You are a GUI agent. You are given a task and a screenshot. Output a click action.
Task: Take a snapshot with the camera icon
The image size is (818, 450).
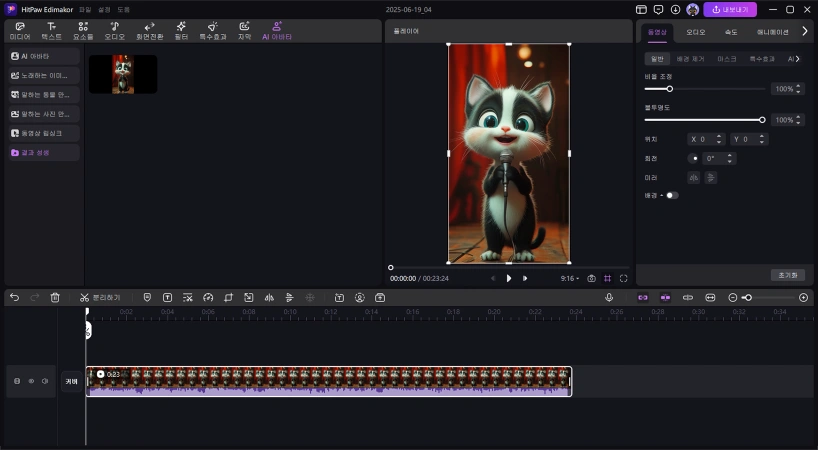[591, 278]
